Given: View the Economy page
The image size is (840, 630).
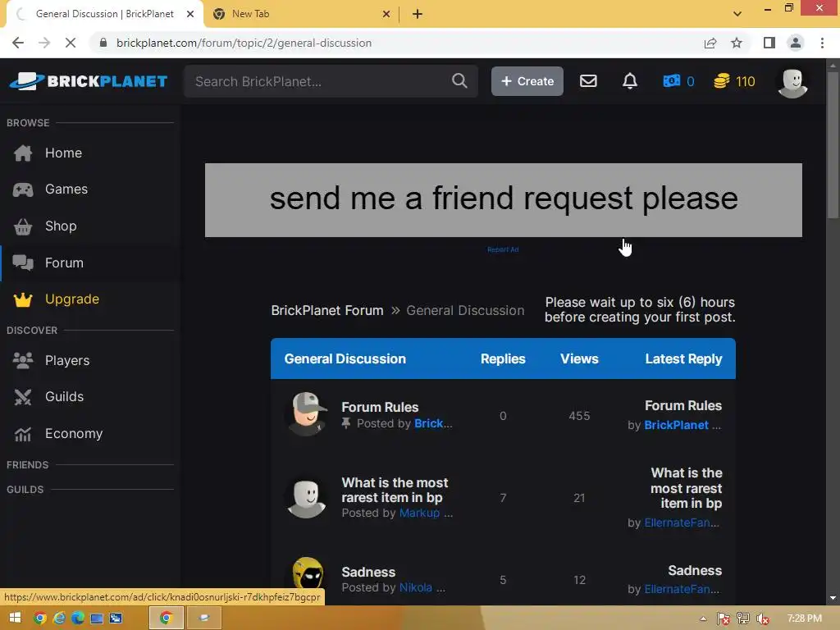Looking at the screenshot, I should tap(73, 433).
